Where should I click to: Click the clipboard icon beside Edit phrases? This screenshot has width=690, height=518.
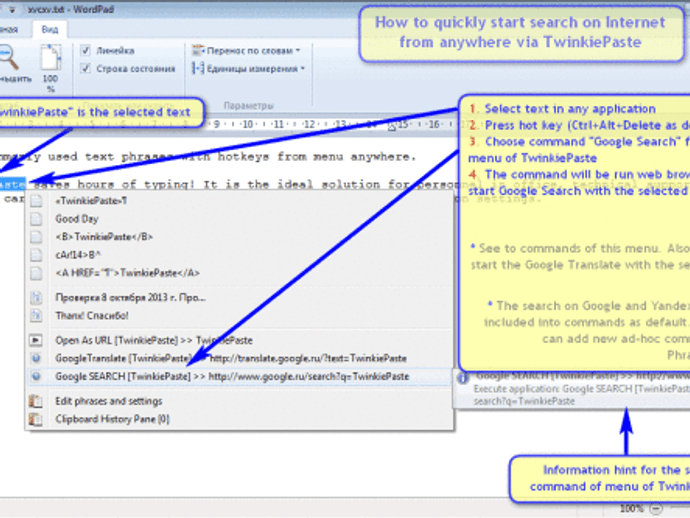(x=36, y=401)
